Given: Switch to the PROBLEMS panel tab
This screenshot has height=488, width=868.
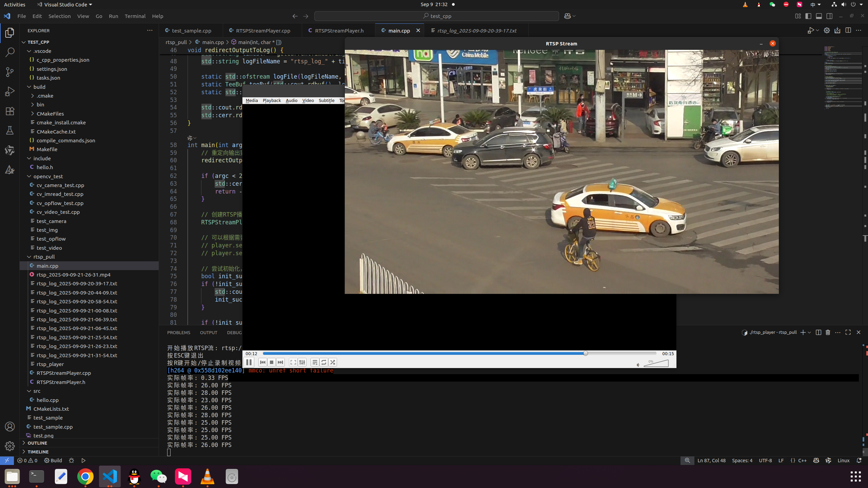Looking at the screenshot, I should point(179,332).
